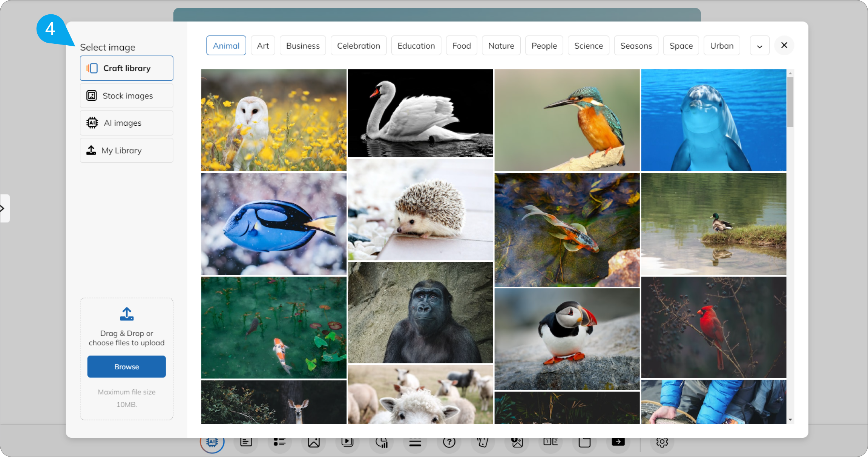The image size is (868, 457).
Task: Click the numbered 1-2 columns icon
Action: pos(551,442)
